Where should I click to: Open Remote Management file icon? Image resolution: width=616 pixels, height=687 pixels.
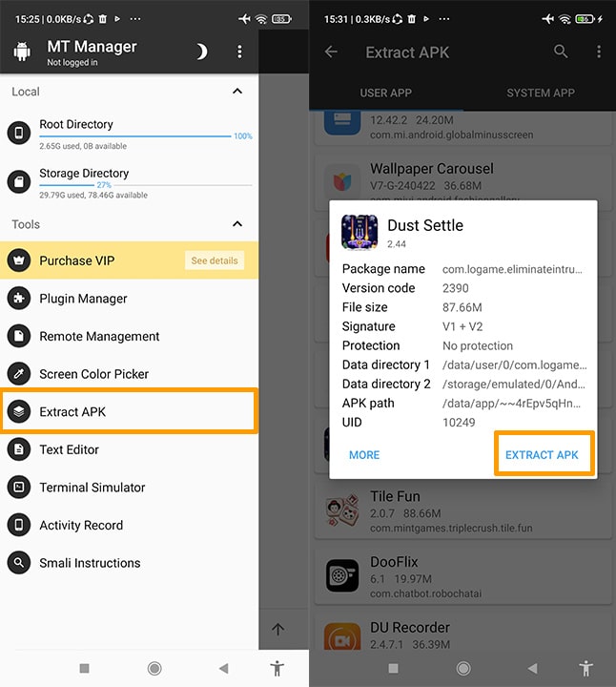click(x=19, y=336)
